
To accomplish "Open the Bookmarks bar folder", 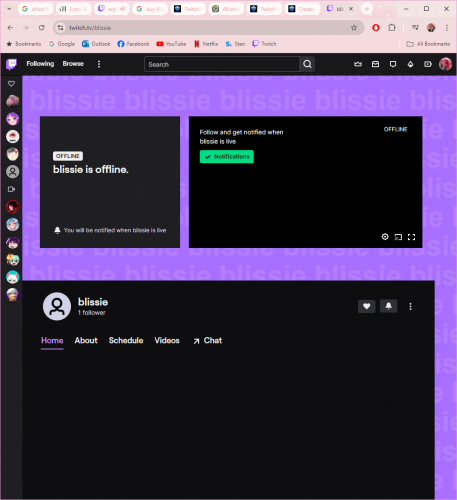I will pos(24,44).
